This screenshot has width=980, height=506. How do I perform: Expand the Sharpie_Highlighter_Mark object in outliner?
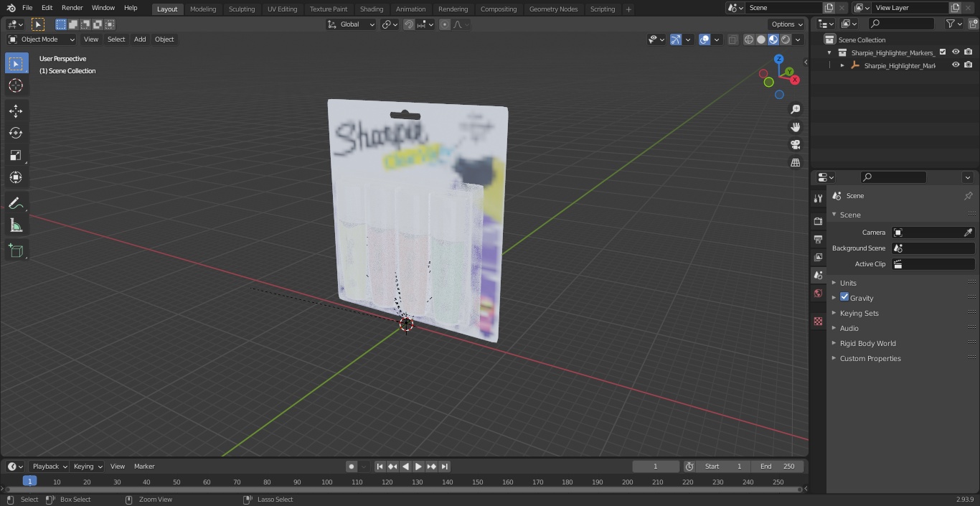pyautogui.click(x=842, y=65)
